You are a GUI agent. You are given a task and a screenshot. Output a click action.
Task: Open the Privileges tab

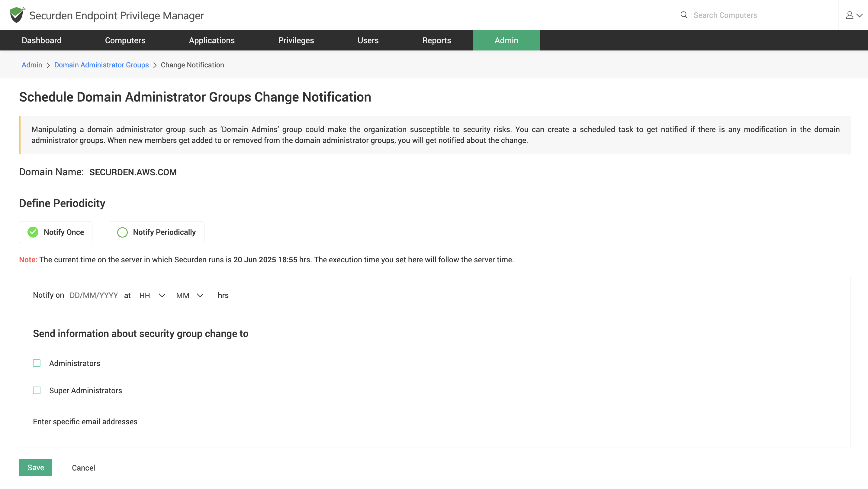coord(296,40)
